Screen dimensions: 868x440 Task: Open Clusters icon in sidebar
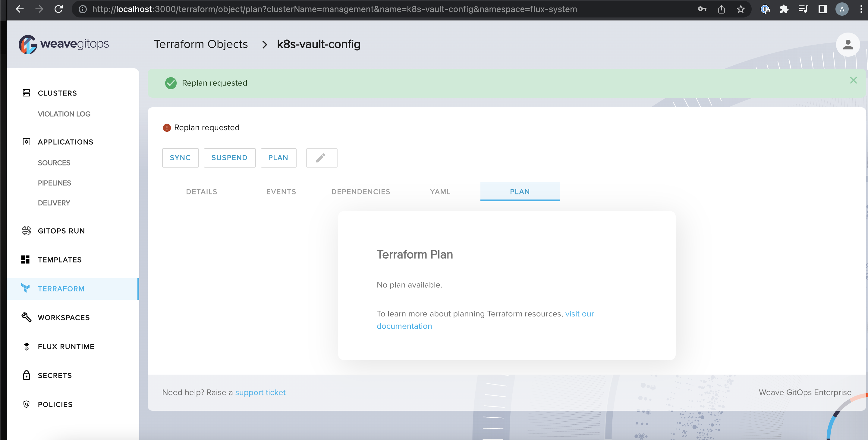[26, 93]
